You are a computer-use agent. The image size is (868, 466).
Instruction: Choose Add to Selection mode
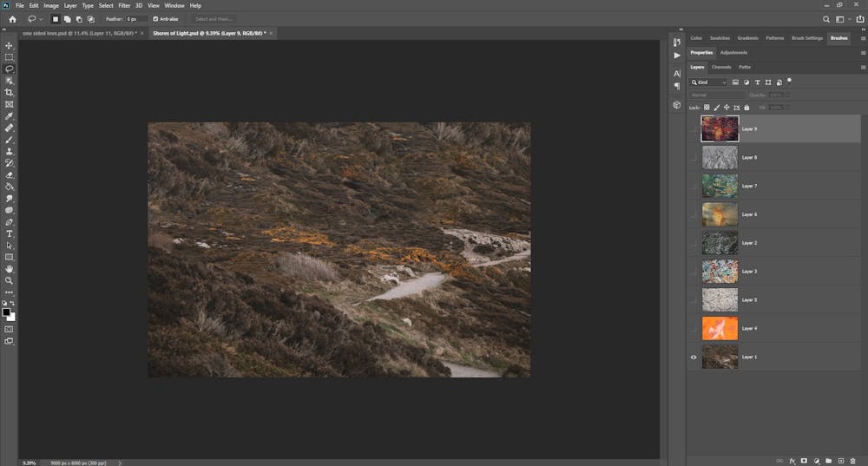pos(67,19)
